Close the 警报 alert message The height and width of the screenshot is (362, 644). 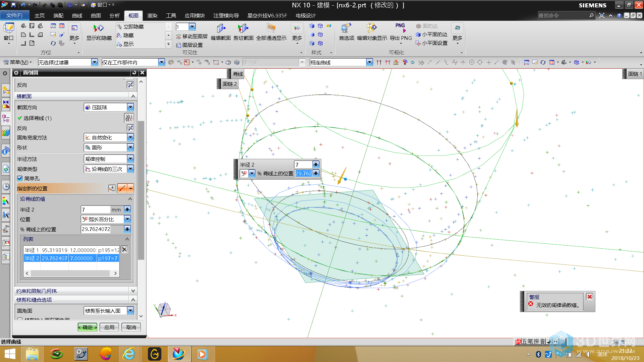pyautogui.click(x=590, y=297)
